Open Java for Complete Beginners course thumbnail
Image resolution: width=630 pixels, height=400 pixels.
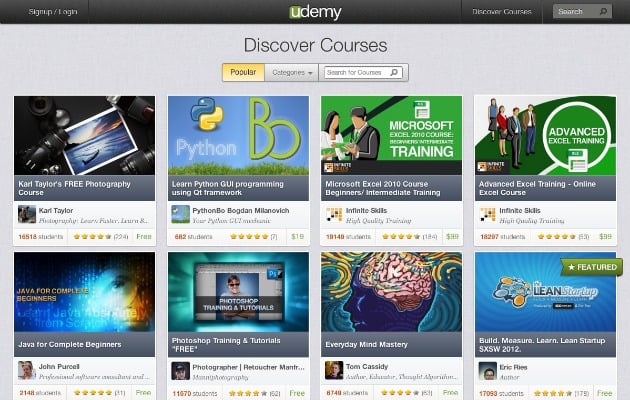click(x=84, y=292)
